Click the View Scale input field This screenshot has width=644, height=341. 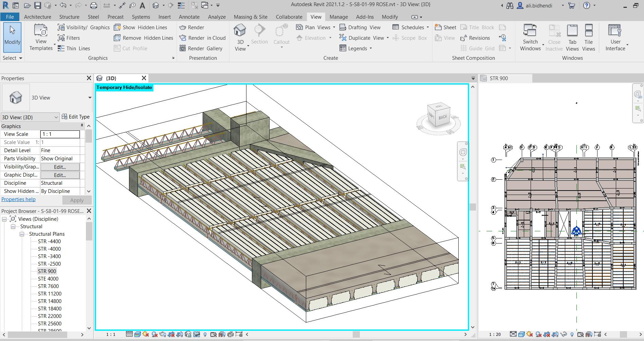60,134
